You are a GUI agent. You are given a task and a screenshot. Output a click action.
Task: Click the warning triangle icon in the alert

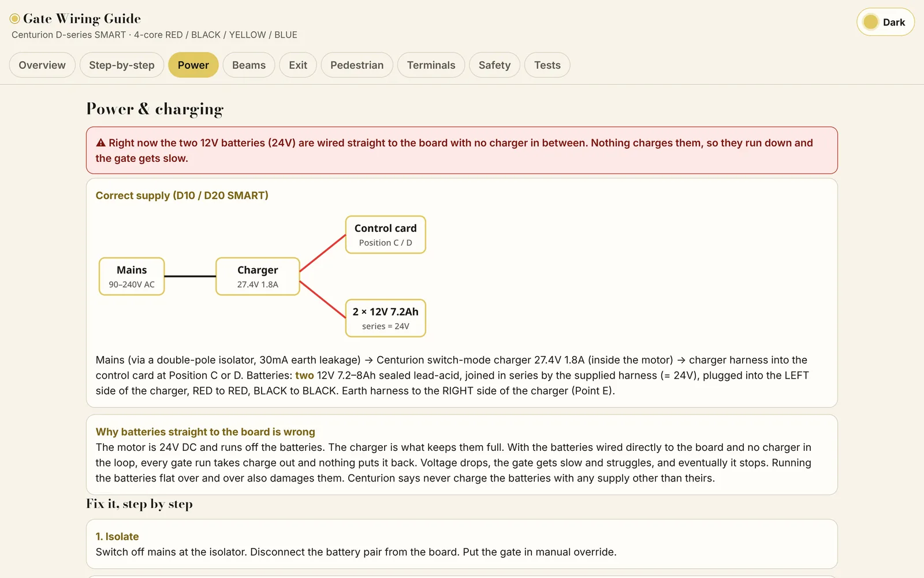coord(100,143)
